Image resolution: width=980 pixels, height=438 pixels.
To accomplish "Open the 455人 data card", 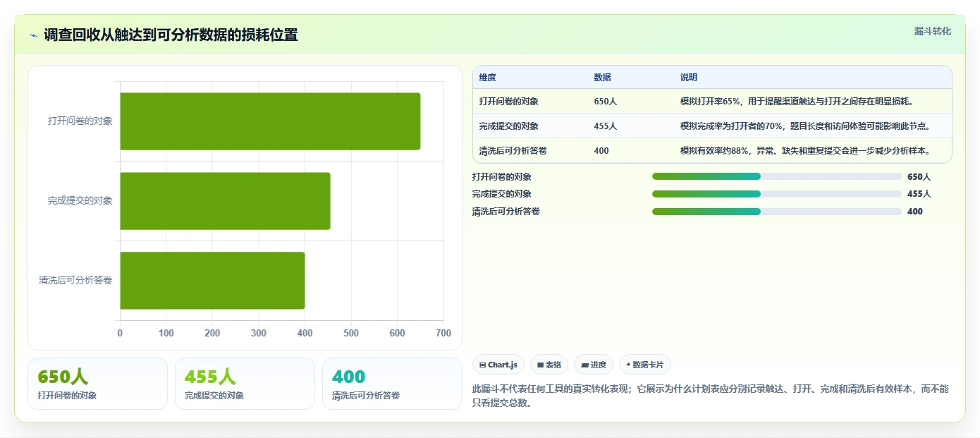I will 245,384.
